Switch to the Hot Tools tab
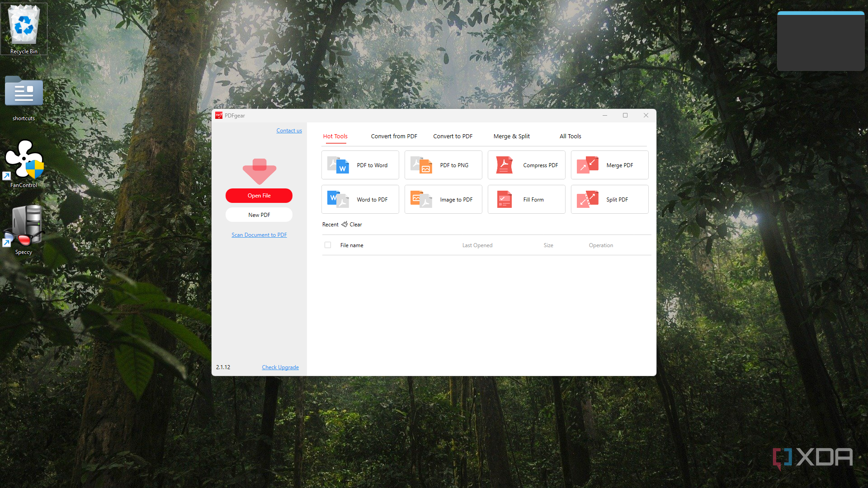 (335, 136)
